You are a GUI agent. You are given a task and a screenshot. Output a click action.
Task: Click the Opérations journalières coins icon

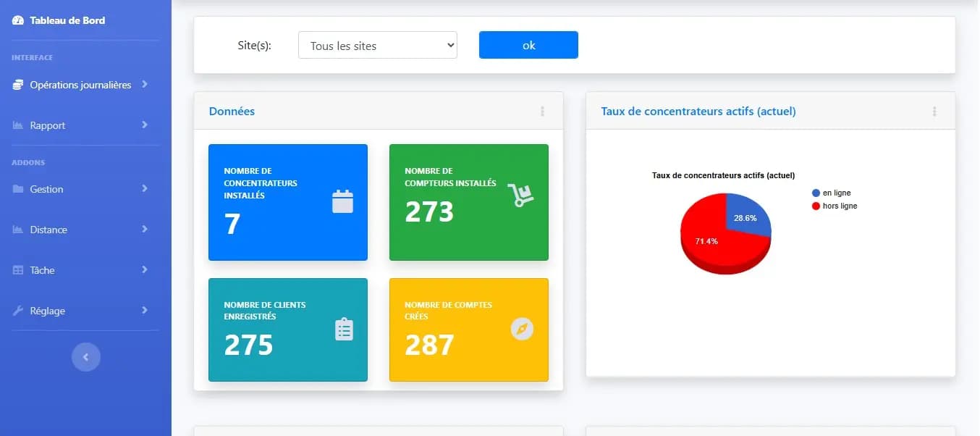click(18, 85)
